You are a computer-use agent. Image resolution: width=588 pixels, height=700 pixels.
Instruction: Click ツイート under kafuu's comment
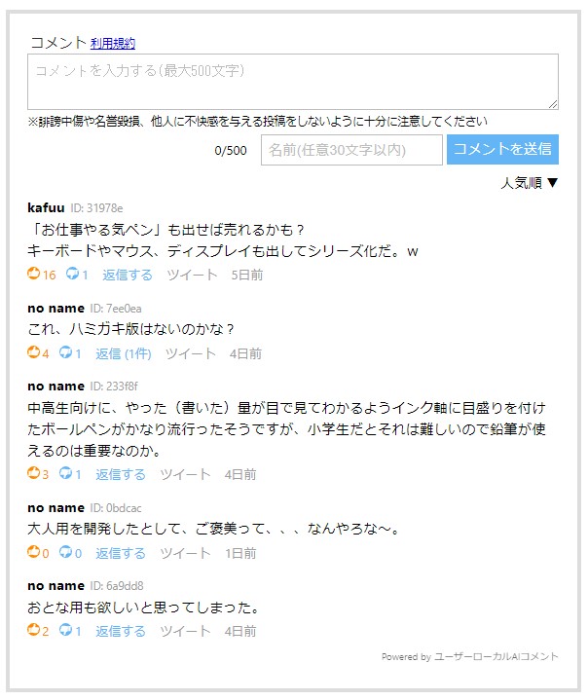pyautogui.click(x=192, y=275)
